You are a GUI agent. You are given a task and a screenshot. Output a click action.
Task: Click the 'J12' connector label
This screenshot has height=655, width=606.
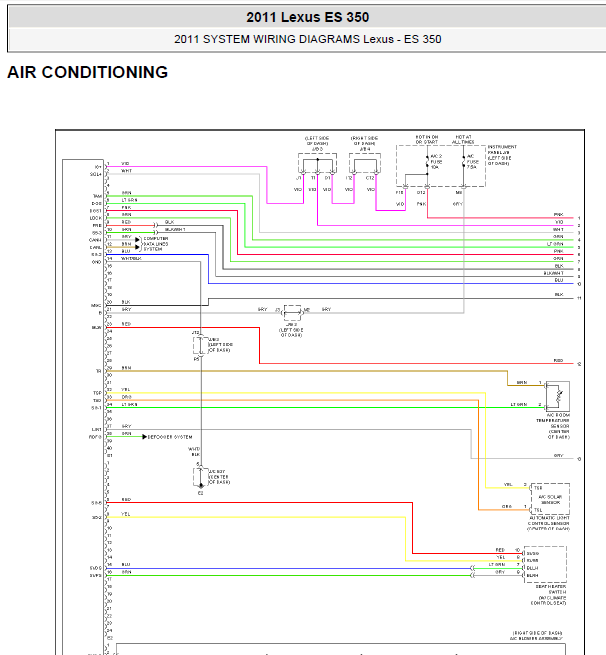pyautogui.click(x=195, y=333)
